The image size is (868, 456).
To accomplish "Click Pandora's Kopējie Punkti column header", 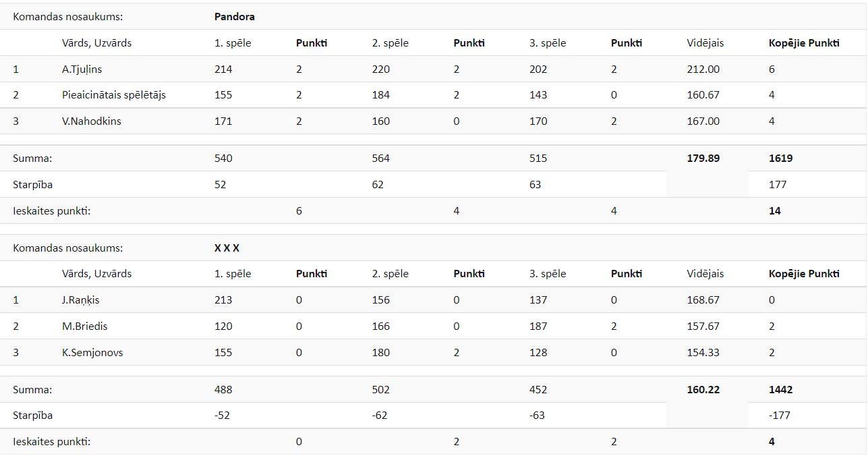I will coord(804,43).
